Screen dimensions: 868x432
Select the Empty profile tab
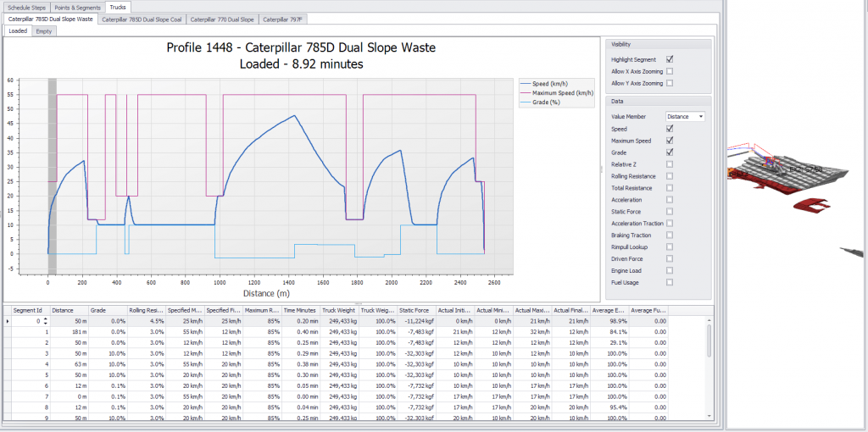44,30
